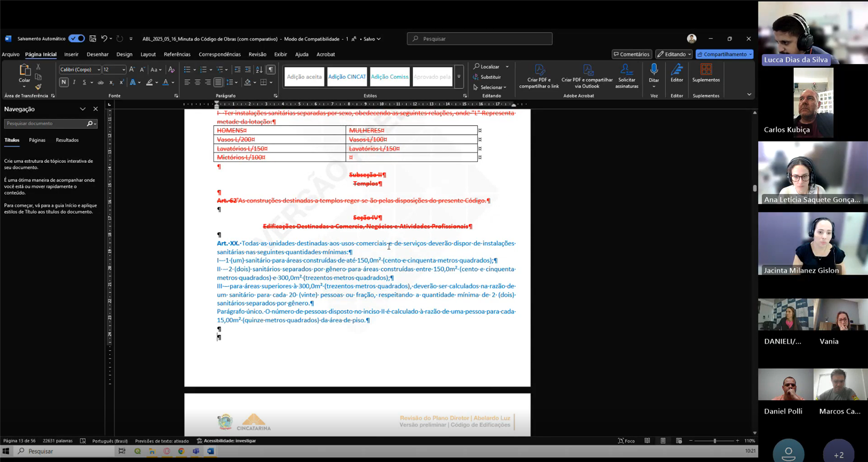Open the Quick Access Toolbar customize arrow
868x462 pixels.
tap(131, 39)
